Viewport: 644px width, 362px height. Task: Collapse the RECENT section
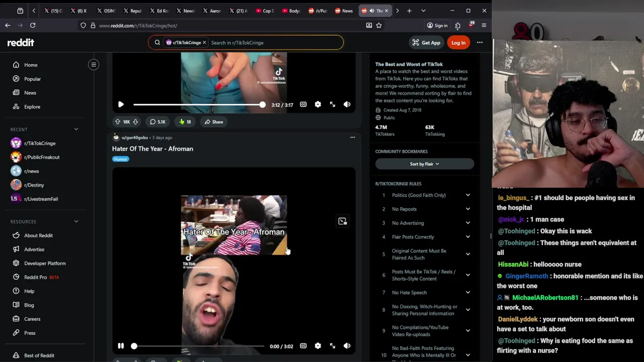point(76,129)
